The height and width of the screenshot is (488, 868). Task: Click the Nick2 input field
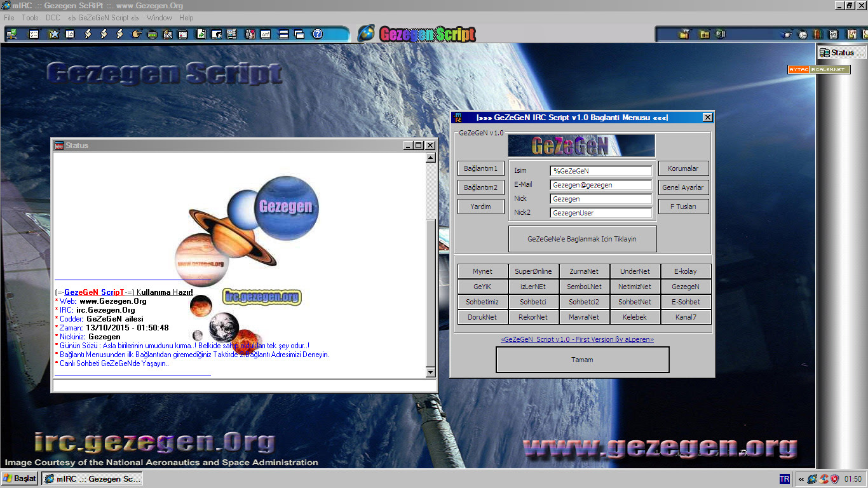pyautogui.click(x=601, y=213)
